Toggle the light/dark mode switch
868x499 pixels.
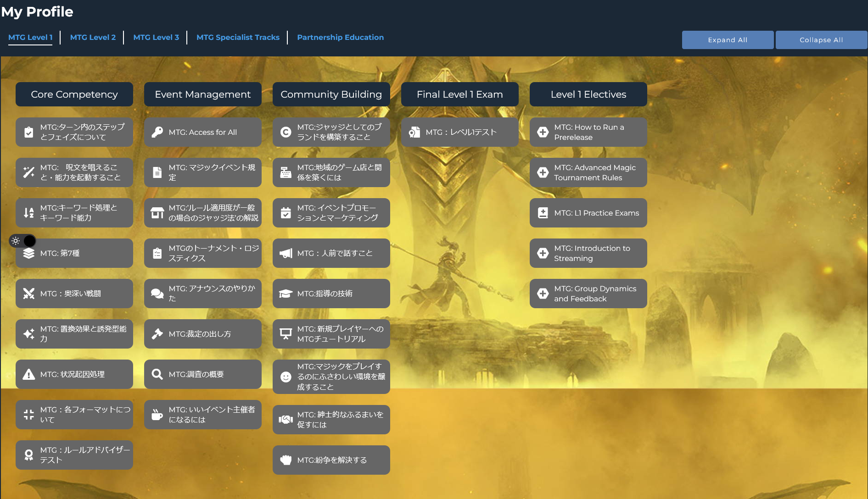pos(22,241)
